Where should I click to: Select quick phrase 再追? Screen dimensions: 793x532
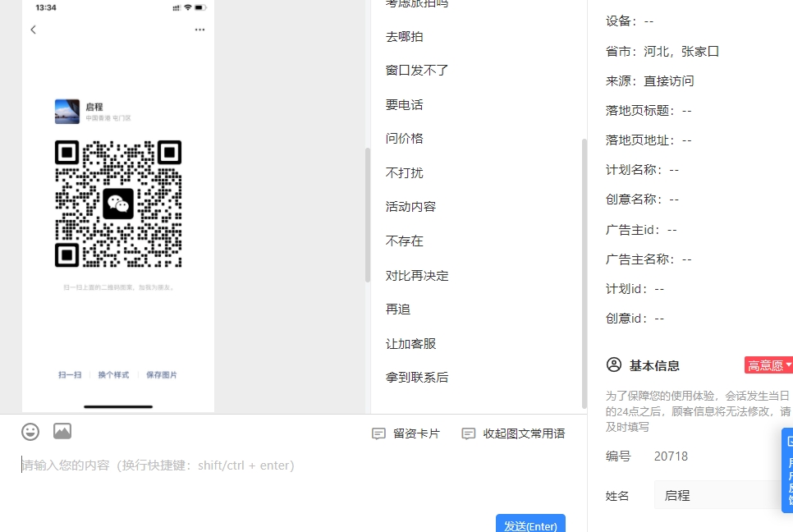point(398,310)
